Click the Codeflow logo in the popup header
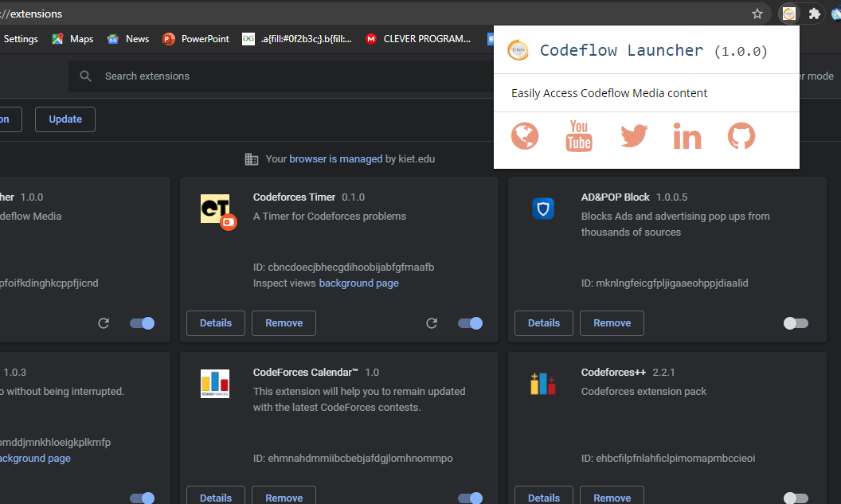The height and width of the screenshot is (504, 841). pos(518,50)
